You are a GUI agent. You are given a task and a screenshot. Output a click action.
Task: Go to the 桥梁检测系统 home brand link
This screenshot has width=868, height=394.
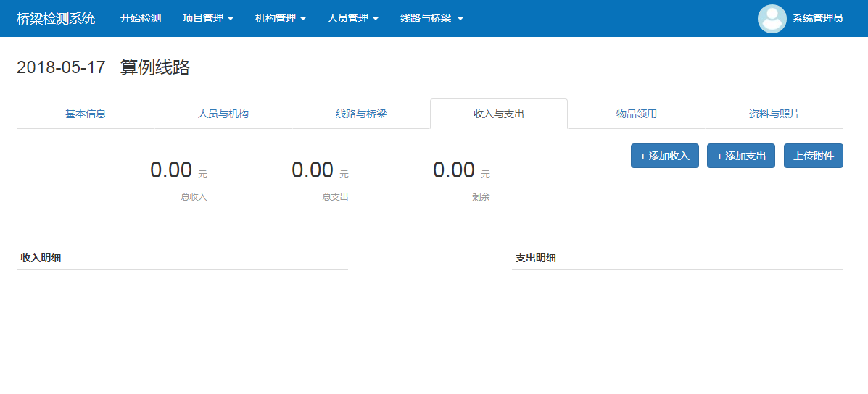click(x=56, y=19)
